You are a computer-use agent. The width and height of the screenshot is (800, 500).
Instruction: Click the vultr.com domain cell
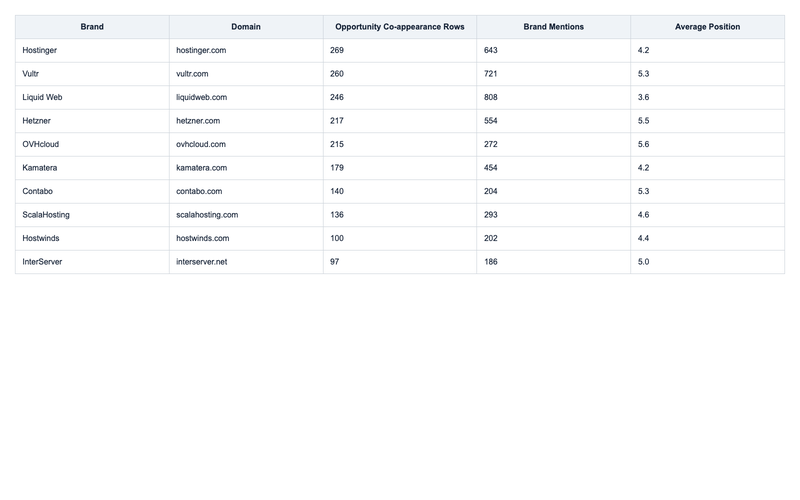point(246,74)
